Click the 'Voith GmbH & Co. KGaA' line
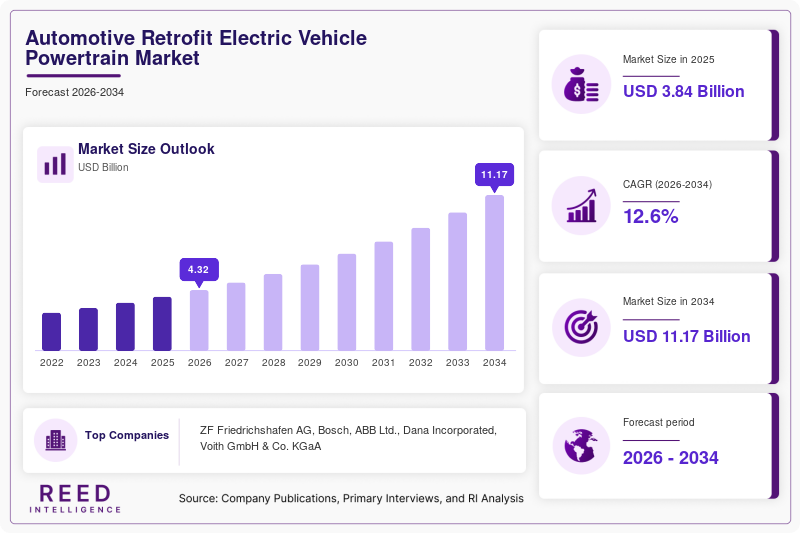The height and width of the screenshot is (533, 800). pyautogui.click(x=261, y=446)
